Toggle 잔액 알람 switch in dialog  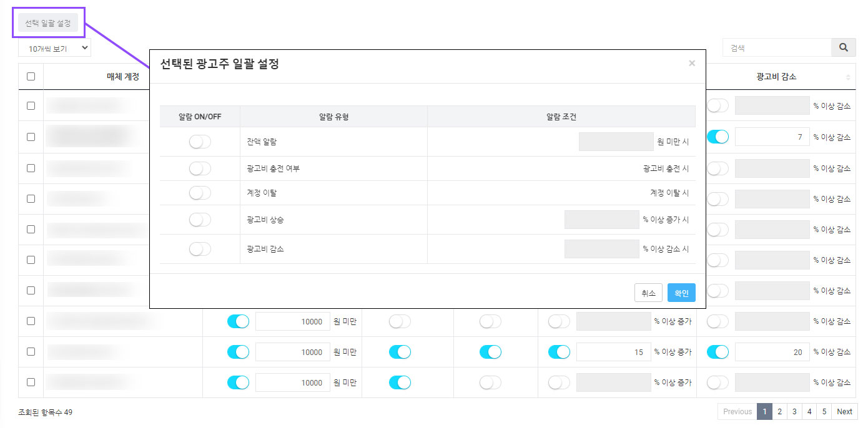tap(200, 142)
